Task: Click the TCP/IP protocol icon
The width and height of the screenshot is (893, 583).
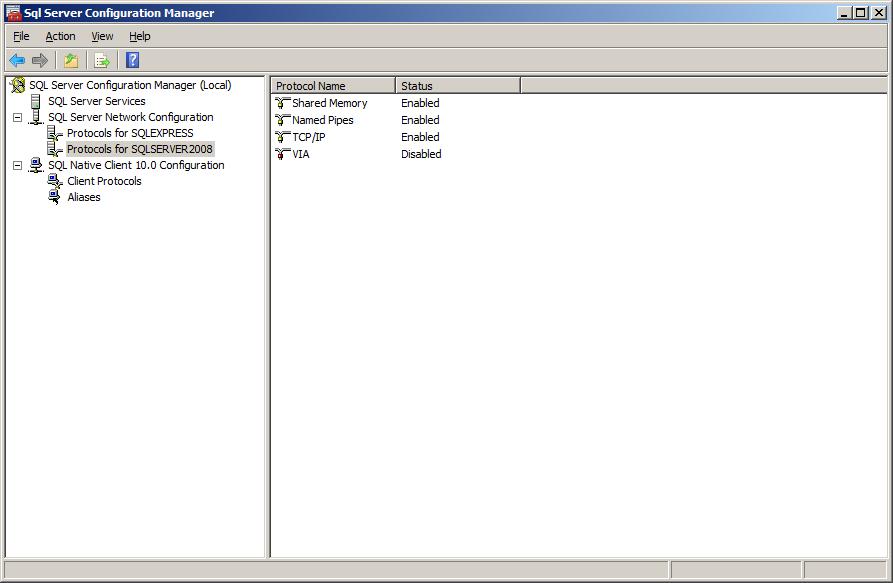Action: [x=282, y=137]
